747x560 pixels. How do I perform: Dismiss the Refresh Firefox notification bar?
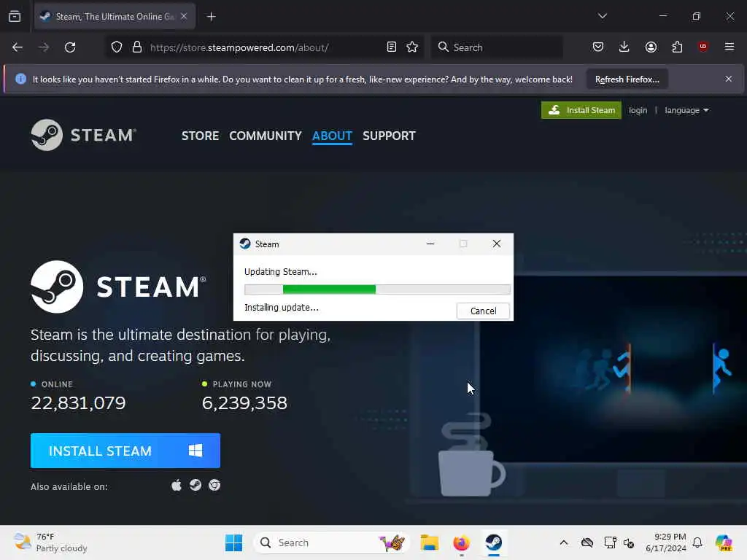click(x=729, y=79)
